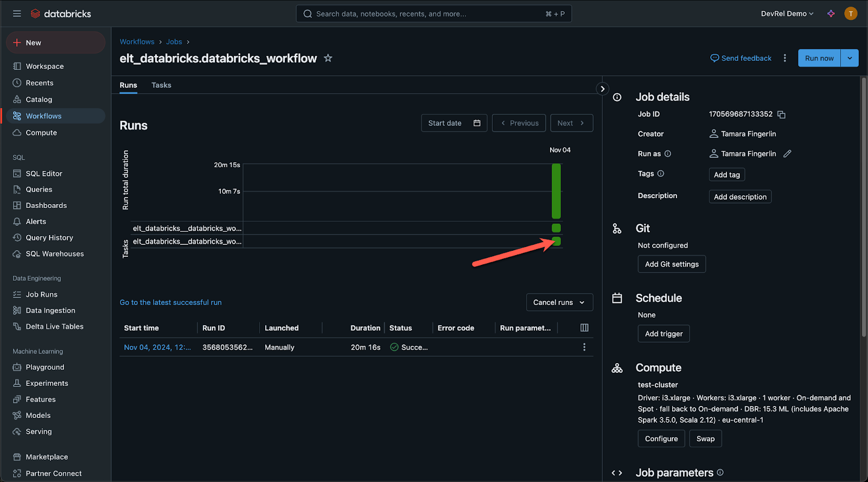Image resolution: width=868 pixels, height=482 pixels.
Task: Star the elt_databricks workflow as favorite
Action: tap(328, 58)
